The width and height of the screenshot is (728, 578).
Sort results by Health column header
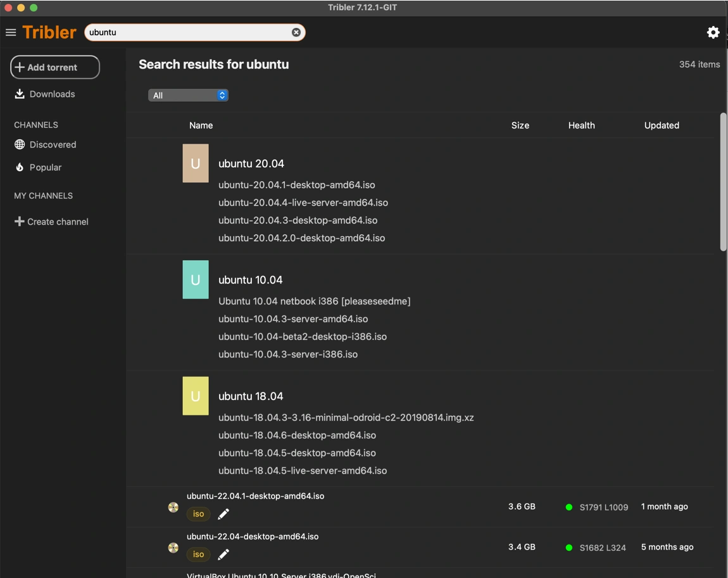[x=581, y=125]
